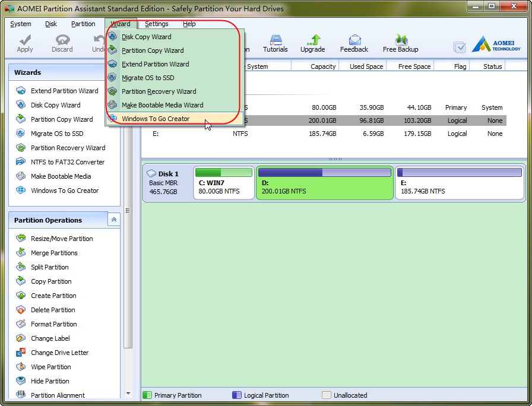Open Windows To Go Creator in sidebar
The height and width of the screenshot is (406, 532).
pos(57,191)
